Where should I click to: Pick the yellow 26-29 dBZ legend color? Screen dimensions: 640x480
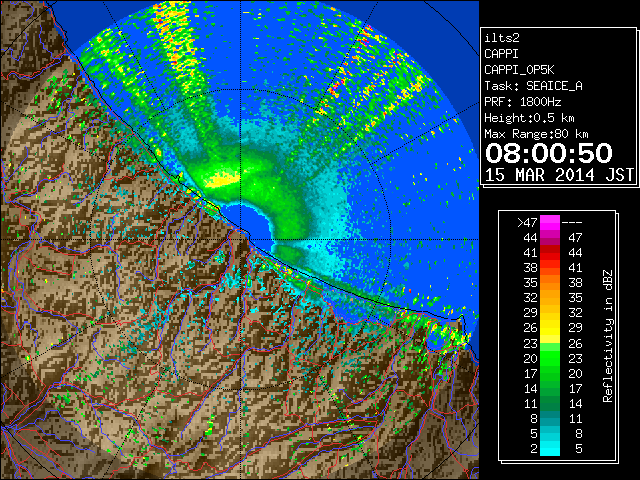point(550,328)
